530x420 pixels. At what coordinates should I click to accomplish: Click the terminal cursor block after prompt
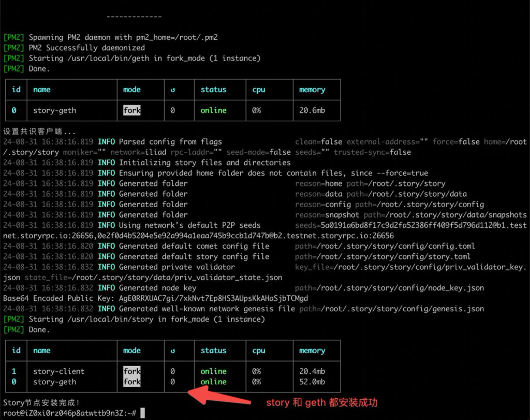(x=143, y=413)
